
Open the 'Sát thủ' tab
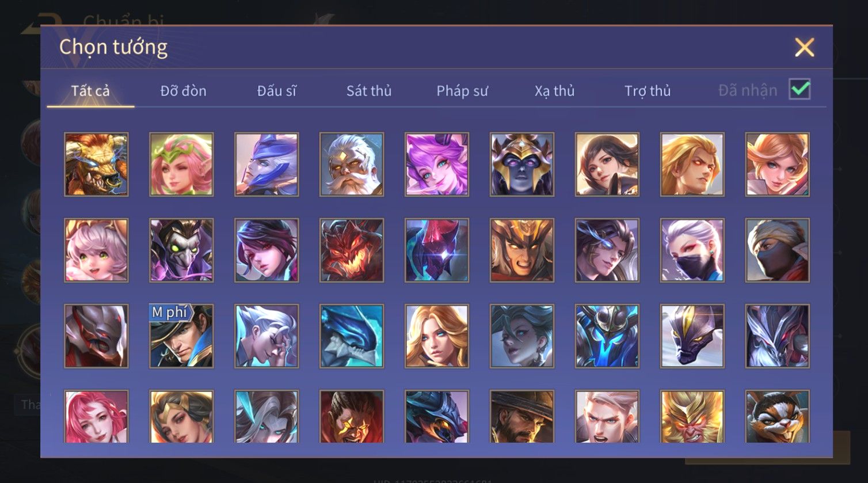pos(369,91)
